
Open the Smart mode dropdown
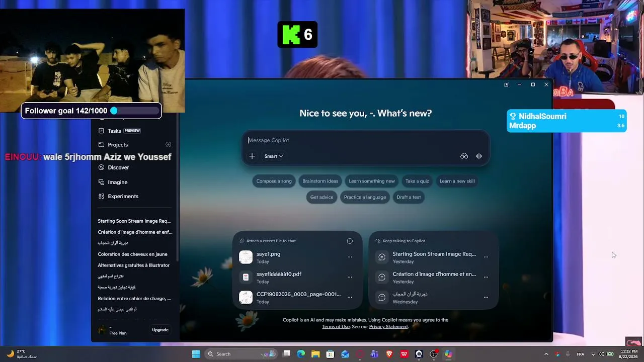pyautogui.click(x=274, y=156)
